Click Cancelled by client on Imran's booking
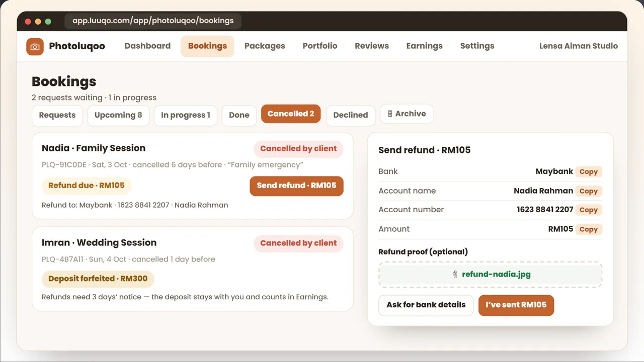644x362 pixels. pos(298,243)
